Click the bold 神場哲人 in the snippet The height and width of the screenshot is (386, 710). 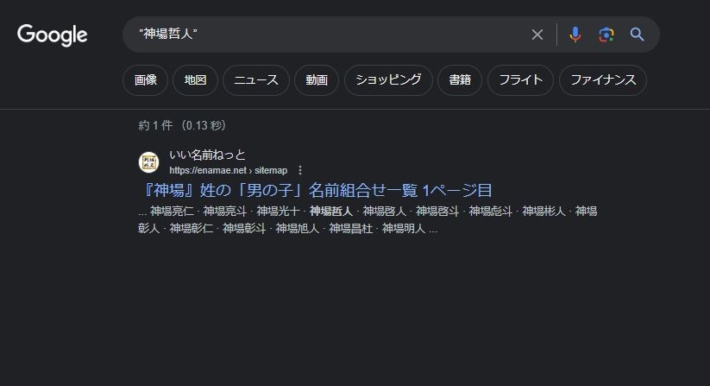click(x=331, y=211)
